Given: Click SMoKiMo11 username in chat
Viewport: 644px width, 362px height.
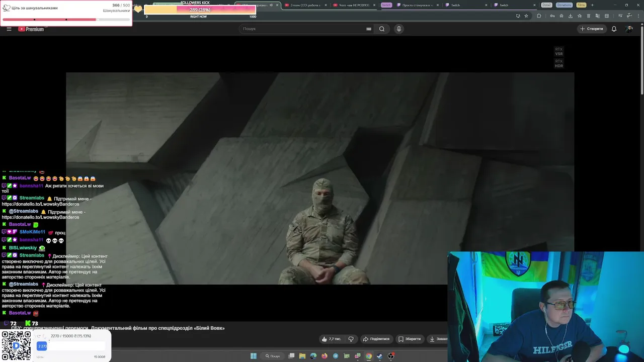Looking at the screenshot, I should 32,232.
